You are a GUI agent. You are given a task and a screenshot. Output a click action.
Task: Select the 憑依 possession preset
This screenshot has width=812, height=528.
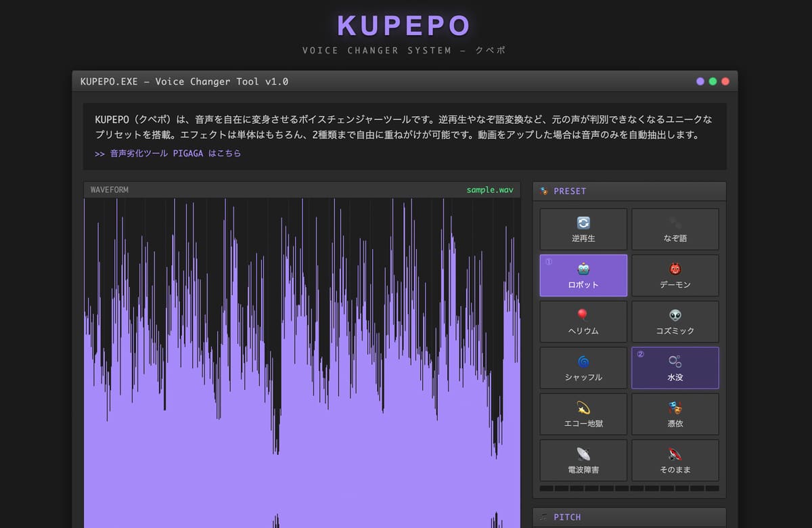675,414
